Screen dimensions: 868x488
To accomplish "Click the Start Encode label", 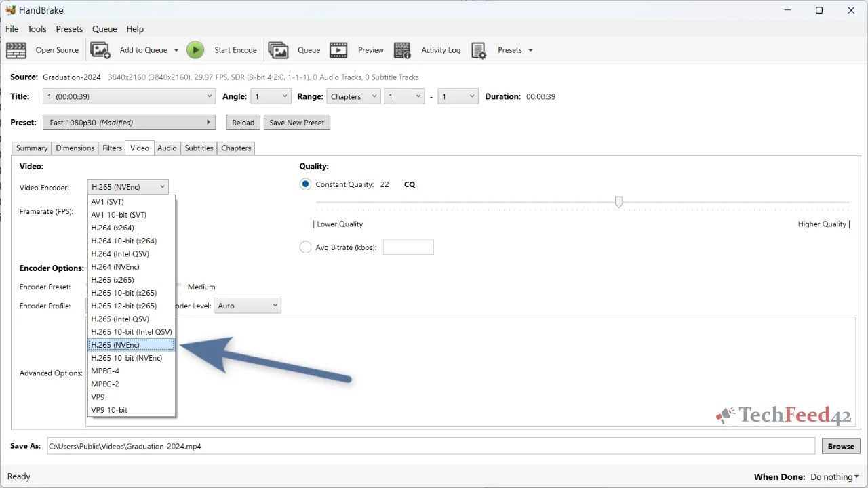I will (235, 50).
